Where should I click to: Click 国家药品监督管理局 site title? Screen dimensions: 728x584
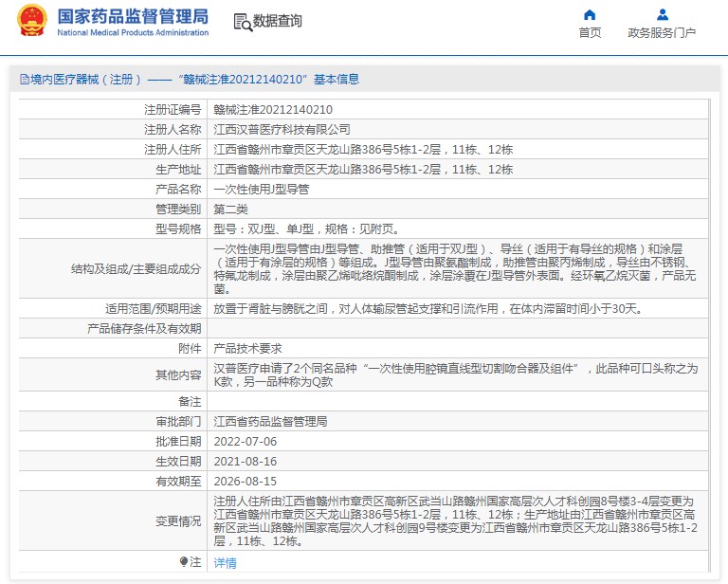pos(133,16)
